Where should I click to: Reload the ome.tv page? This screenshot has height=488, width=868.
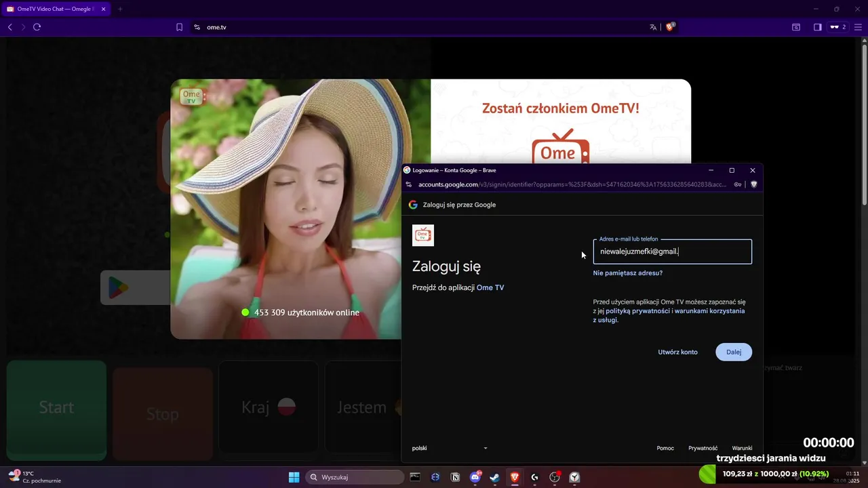point(37,27)
